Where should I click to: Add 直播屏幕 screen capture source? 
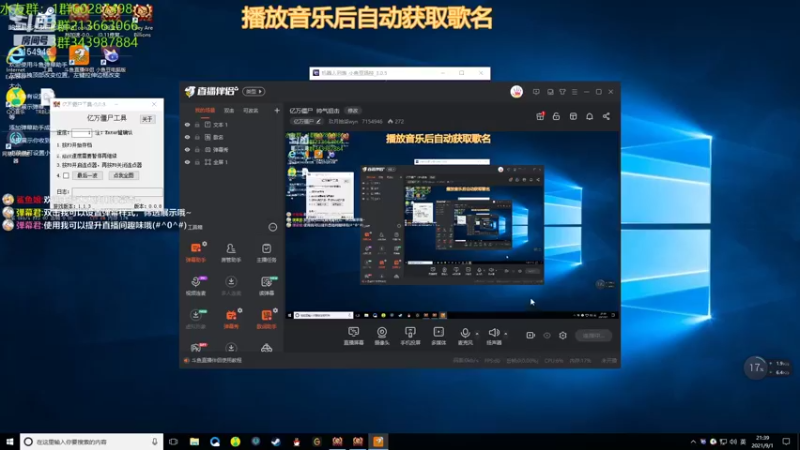354,336
